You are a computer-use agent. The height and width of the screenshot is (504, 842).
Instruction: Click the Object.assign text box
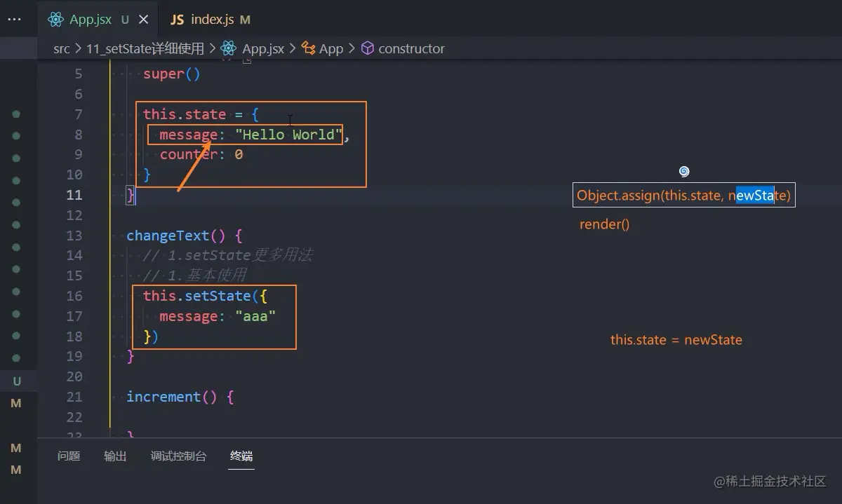click(684, 196)
